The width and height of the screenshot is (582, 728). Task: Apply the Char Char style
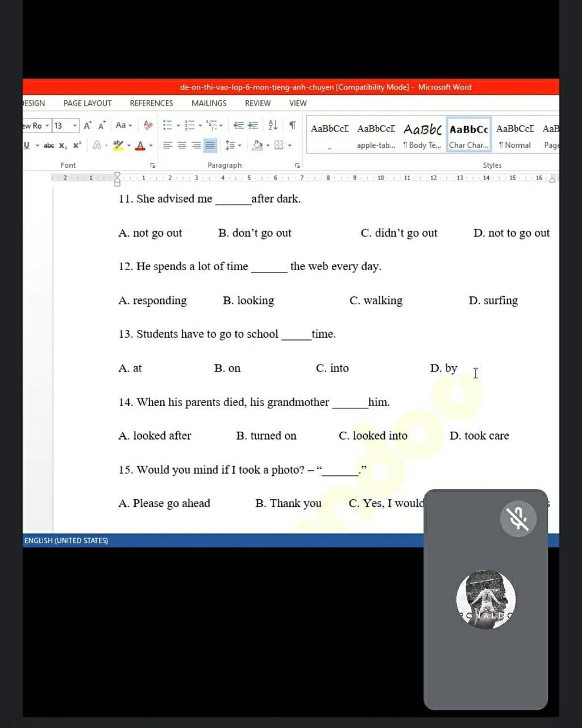[x=469, y=135]
